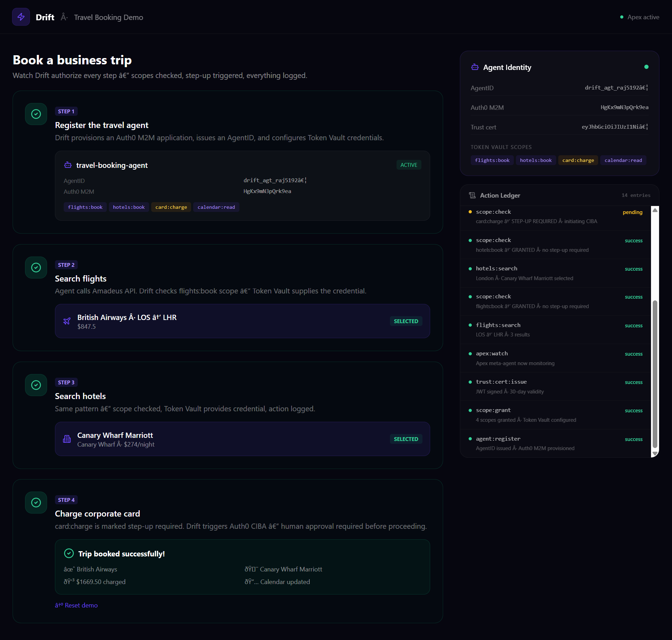Click the Step 1 green checkmark icon
672x640 pixels.
(36, 114)
